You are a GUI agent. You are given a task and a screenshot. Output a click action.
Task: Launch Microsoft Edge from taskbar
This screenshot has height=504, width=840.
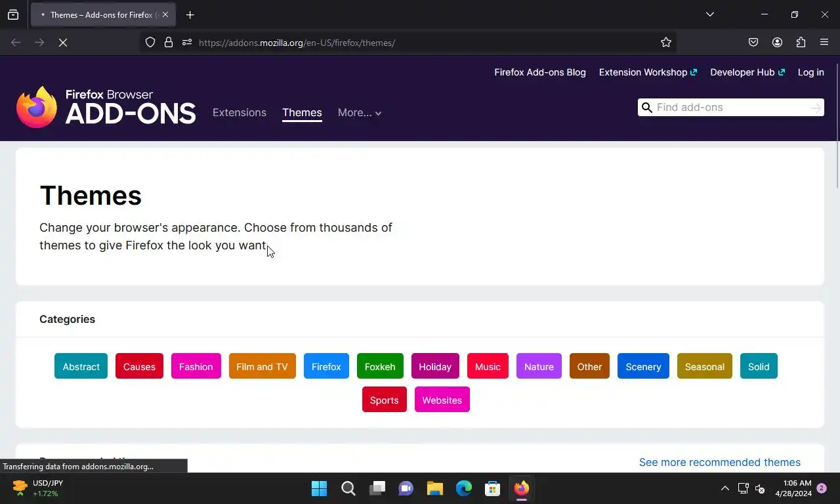coord(464,488)
